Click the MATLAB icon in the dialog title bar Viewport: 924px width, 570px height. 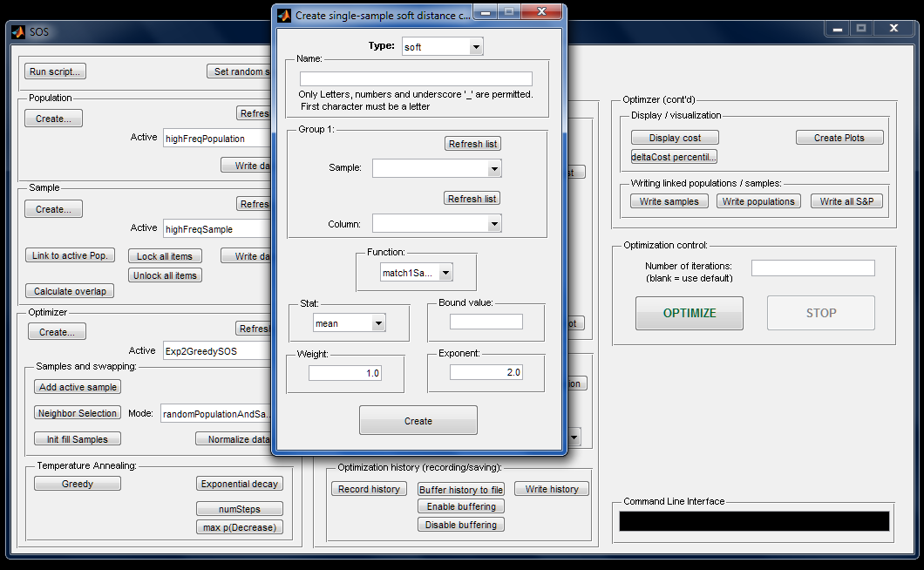pyautogui.click(x=285, y=16)
